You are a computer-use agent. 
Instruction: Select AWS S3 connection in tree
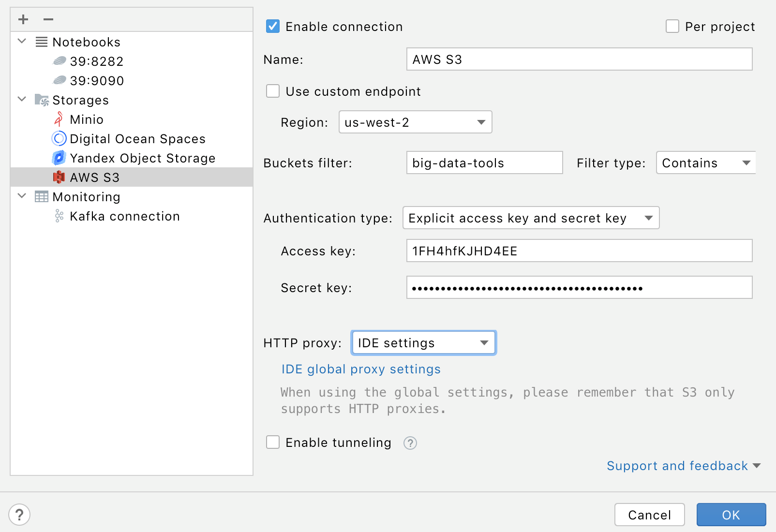tap(132, 177)
